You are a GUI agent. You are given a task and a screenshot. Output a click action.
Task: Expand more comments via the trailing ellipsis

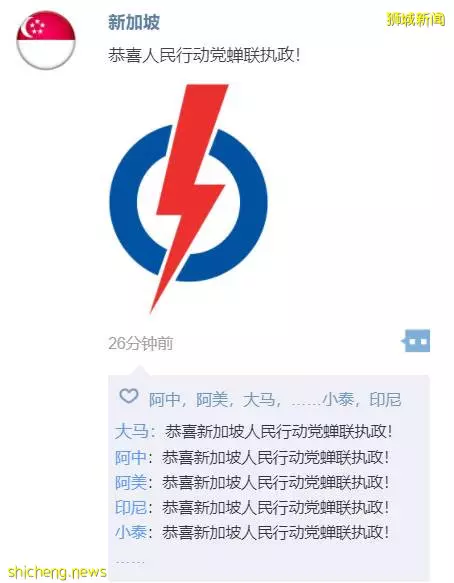pos(130,562)
